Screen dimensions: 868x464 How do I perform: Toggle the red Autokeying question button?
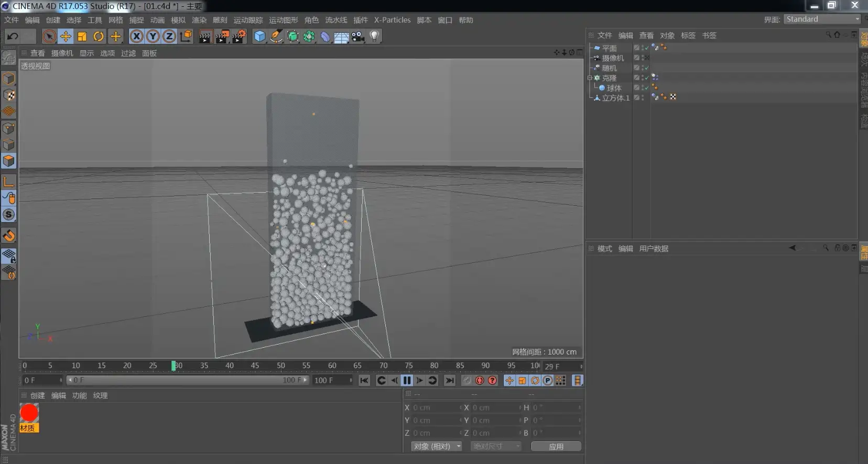tap(492, 380)
